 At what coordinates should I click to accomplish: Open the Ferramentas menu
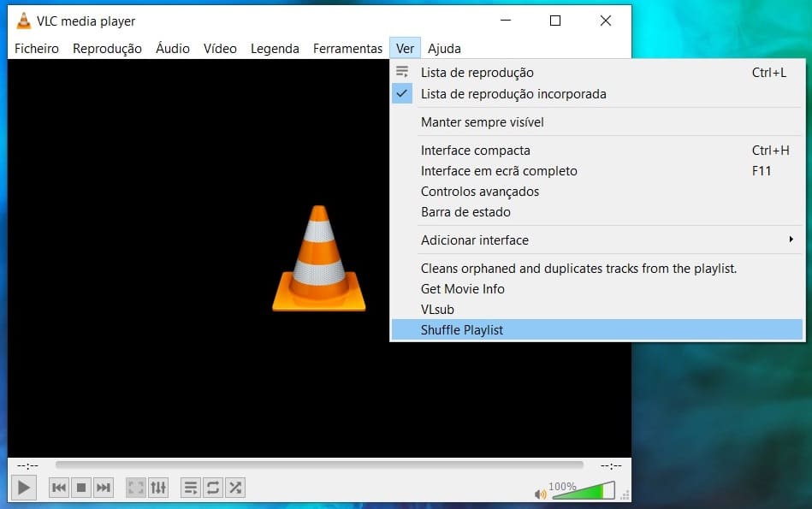click(347, 49)
